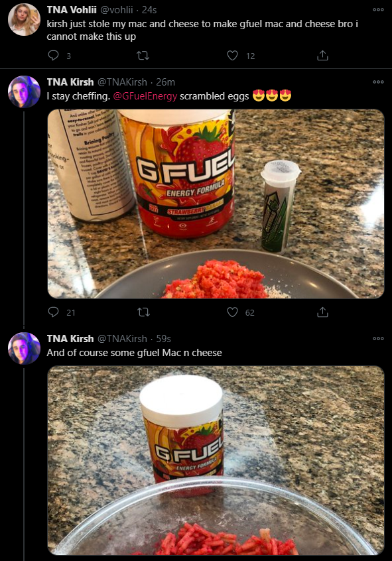Retweet the GFuel scrambled eggs tweet
Screen dimensions: 392x561
[143, 312]
